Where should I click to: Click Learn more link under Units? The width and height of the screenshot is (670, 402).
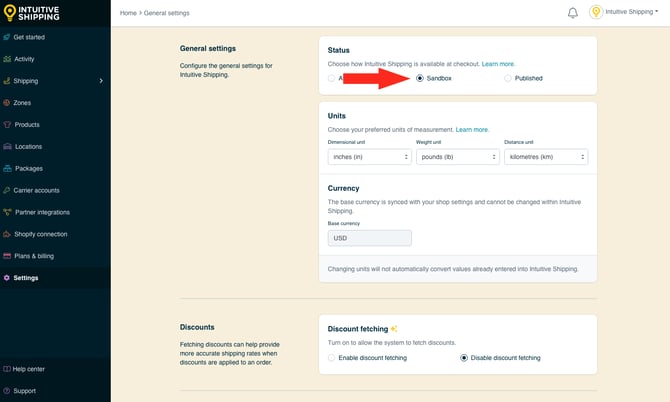472,129
